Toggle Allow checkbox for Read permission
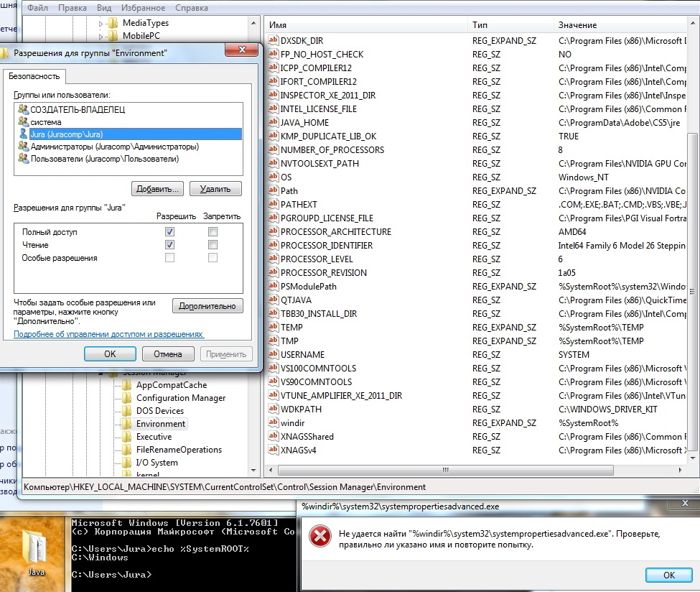Image resolution: width=700 pixels, height=592 pixels. pyautogui.click(x=169, y=245)
